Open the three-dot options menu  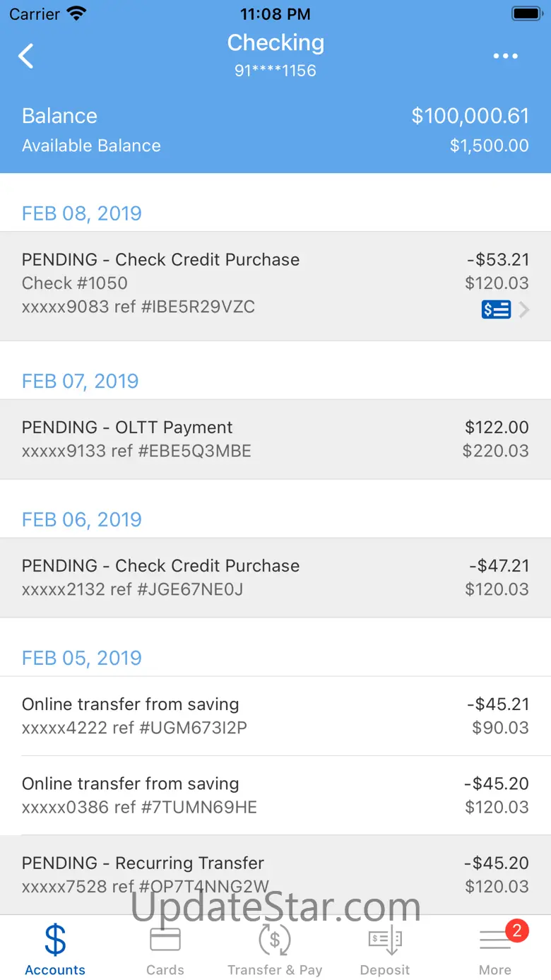point(505,57)
